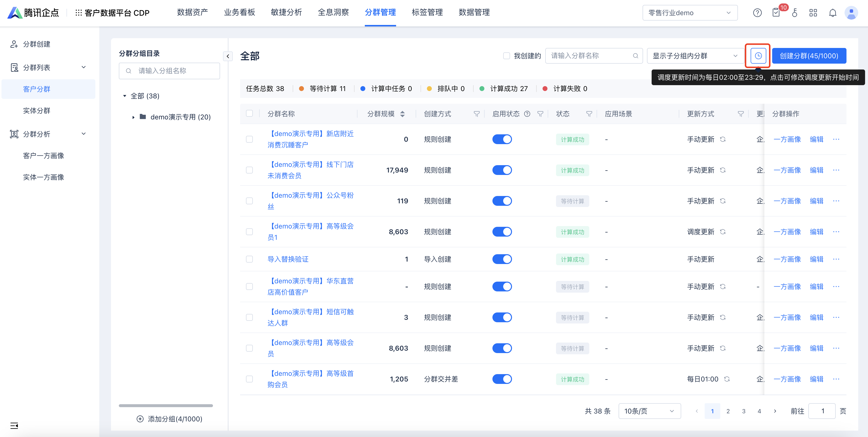
Task: Click search magnifier in 分群名称 field
Action: [635, 56]
